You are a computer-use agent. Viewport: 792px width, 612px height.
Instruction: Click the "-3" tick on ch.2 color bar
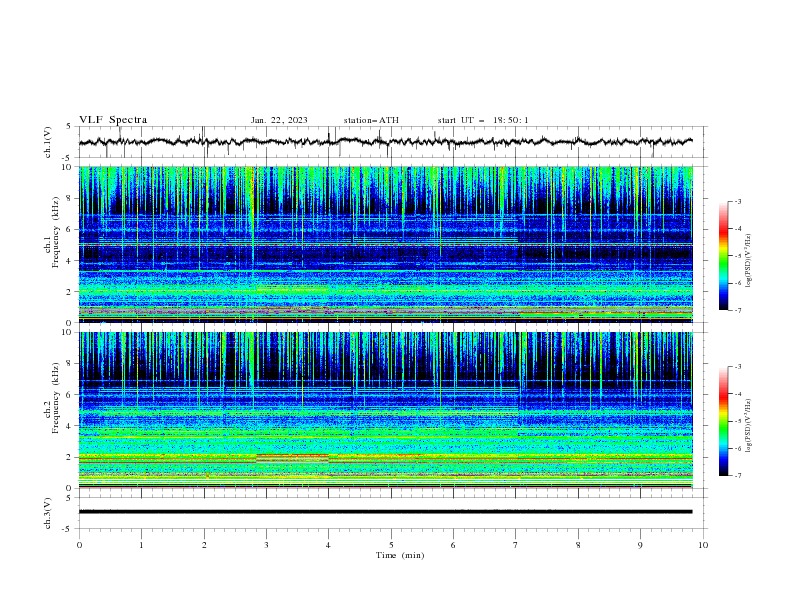tap(737, 367)
